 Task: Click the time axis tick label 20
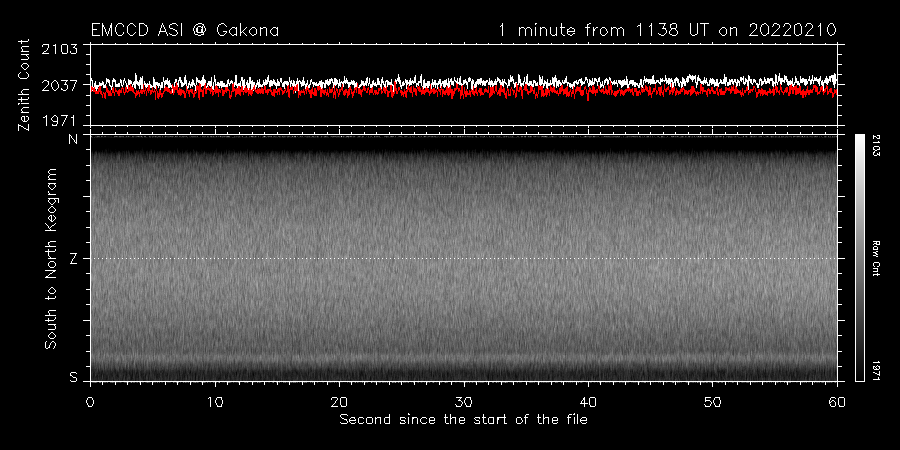click(x=339, y=401)
